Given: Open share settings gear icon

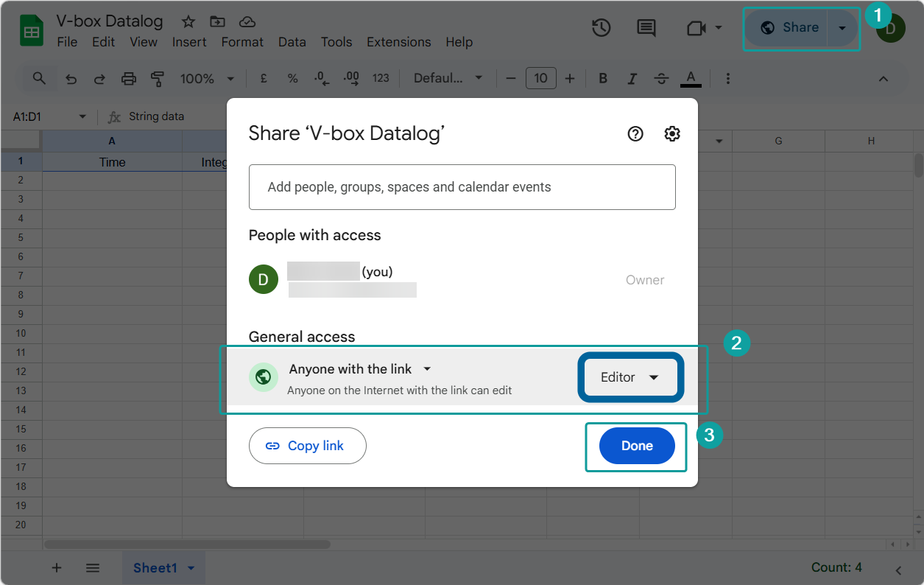Looking at the screenshot, I should [x=671, y=133].
